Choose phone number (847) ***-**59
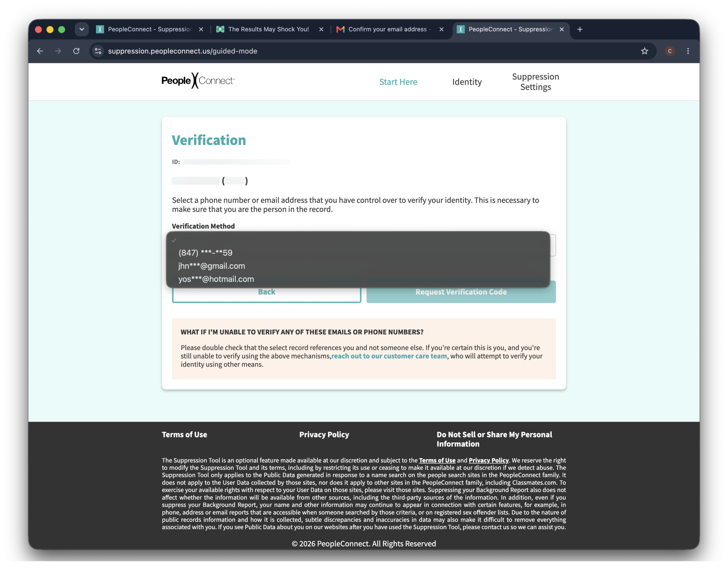 click(358, 253)
